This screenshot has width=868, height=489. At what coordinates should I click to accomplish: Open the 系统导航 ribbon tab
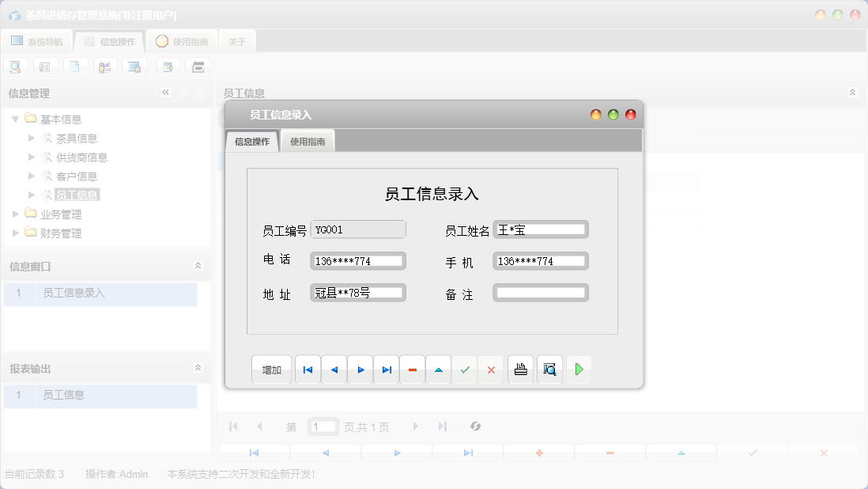[x=37, y=40]
